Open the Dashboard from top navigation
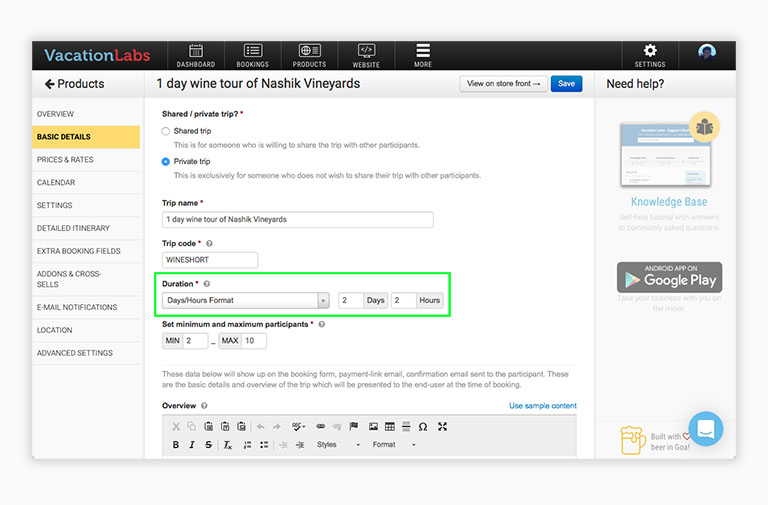Screen dimensions: 768x505 196,55
